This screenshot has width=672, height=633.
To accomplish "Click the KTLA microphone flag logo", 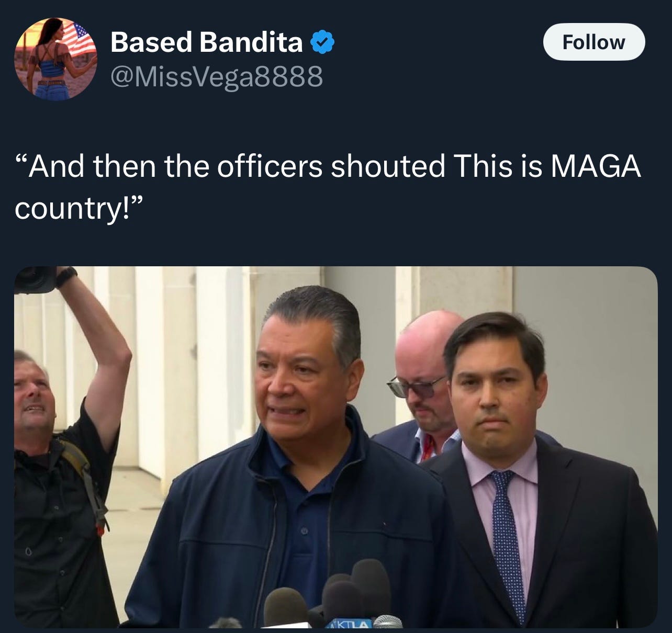I will (348, 623).
